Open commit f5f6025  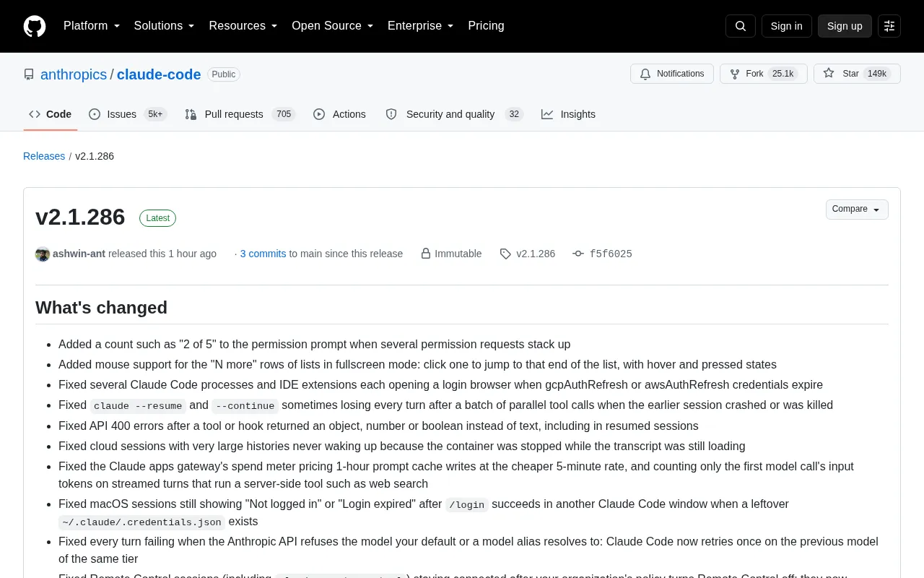pyautogui.click(x=611, y=254)
